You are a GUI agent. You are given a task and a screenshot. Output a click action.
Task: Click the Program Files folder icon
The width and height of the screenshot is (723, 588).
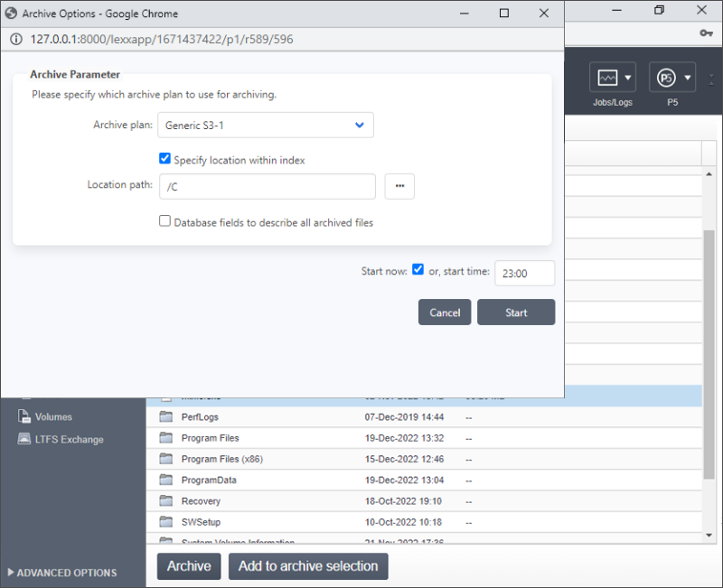pos(165,438)
